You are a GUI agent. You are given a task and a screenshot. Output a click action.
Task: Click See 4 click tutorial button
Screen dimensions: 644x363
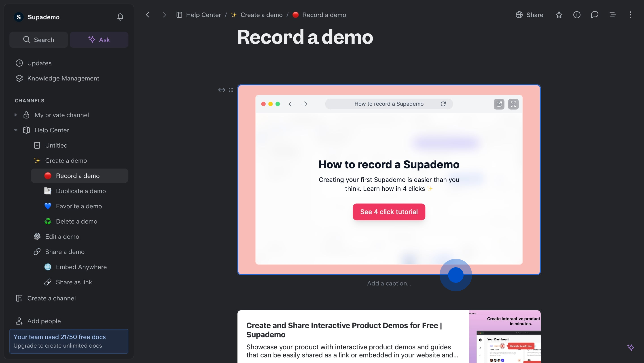(x=389, y=212)
